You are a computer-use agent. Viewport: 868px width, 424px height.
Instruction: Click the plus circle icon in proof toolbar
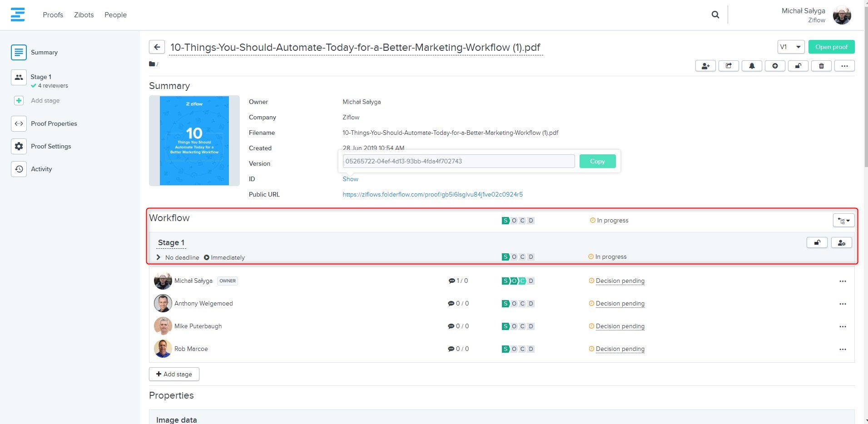pos(775,66)
